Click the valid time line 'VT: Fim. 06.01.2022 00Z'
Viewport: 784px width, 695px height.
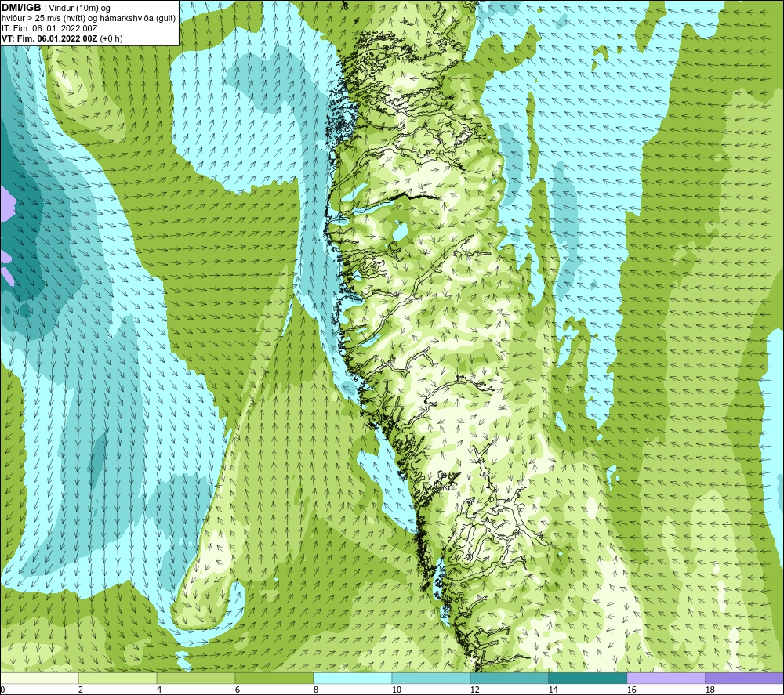coord(49,38)
